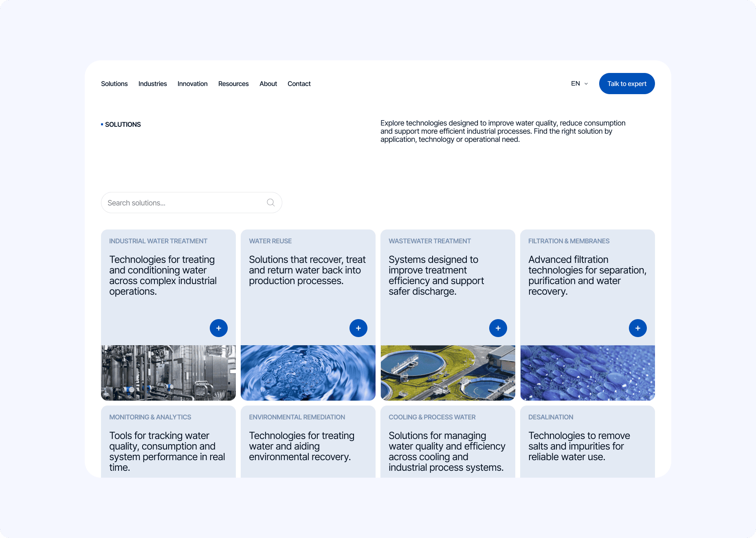Open the Monitoring & Analytics card

coord(168,442)
